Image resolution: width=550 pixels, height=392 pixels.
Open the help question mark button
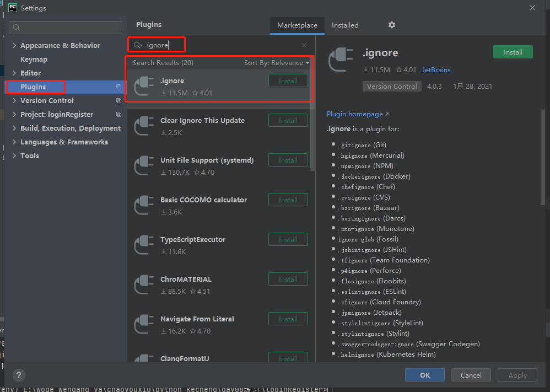(19, 375)
